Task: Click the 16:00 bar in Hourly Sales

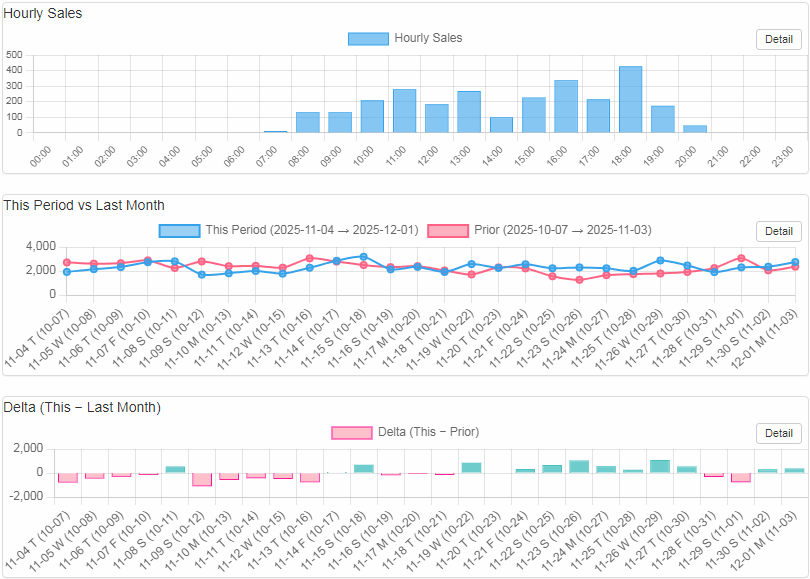Action: tap(566, 107)
